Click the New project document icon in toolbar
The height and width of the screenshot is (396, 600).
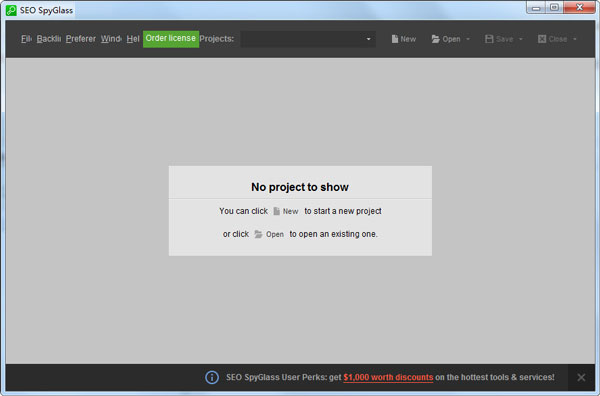coord(395,39)
